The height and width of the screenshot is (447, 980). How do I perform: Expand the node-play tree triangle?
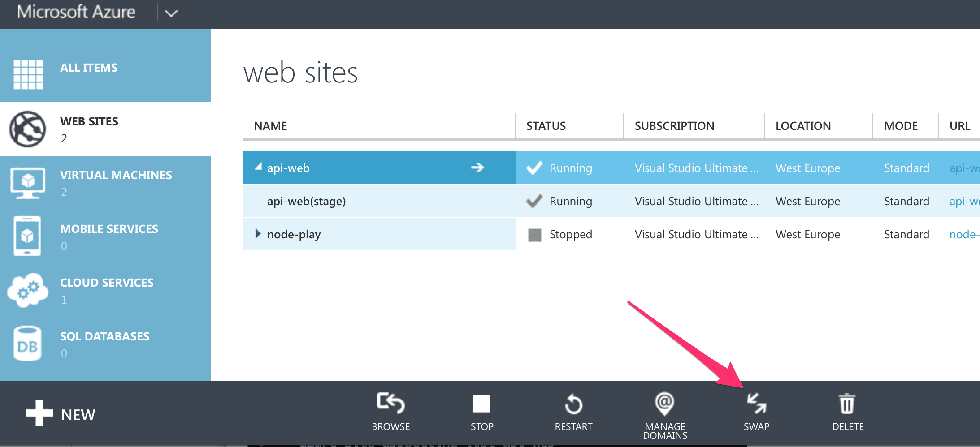258,233
